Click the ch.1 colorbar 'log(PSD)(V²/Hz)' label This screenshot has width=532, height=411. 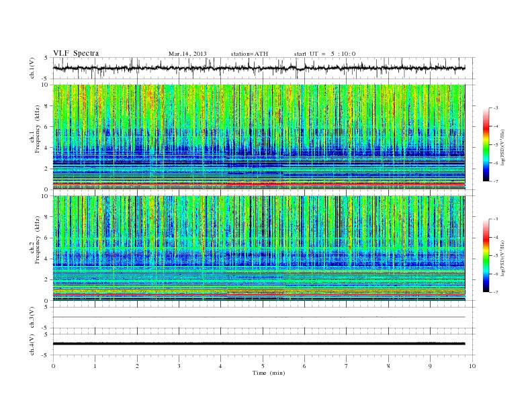[503, 148]
